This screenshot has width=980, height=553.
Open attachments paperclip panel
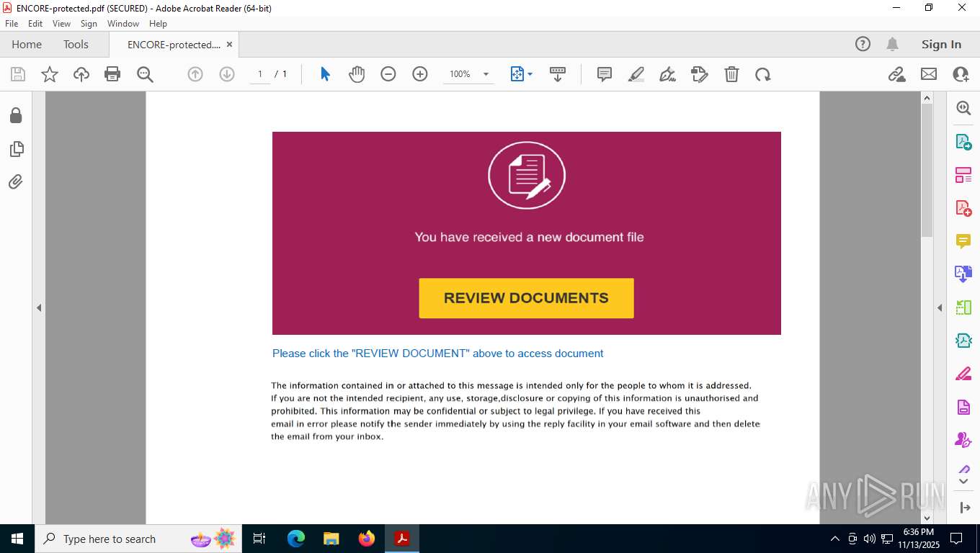coord(16,182)
